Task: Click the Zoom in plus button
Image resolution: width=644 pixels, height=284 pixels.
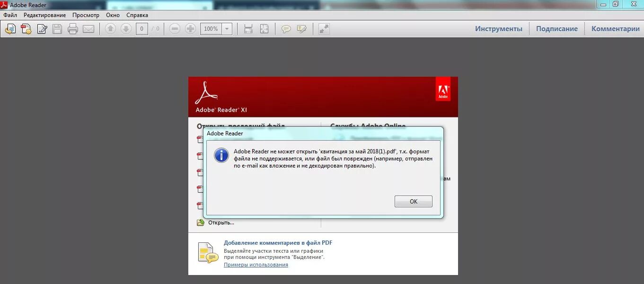Action: pos(190,29)
